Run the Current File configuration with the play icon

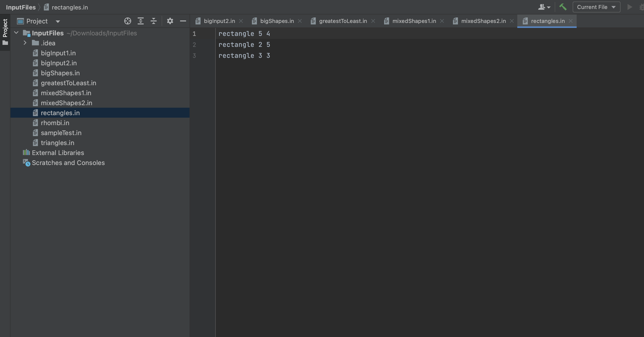630,7
